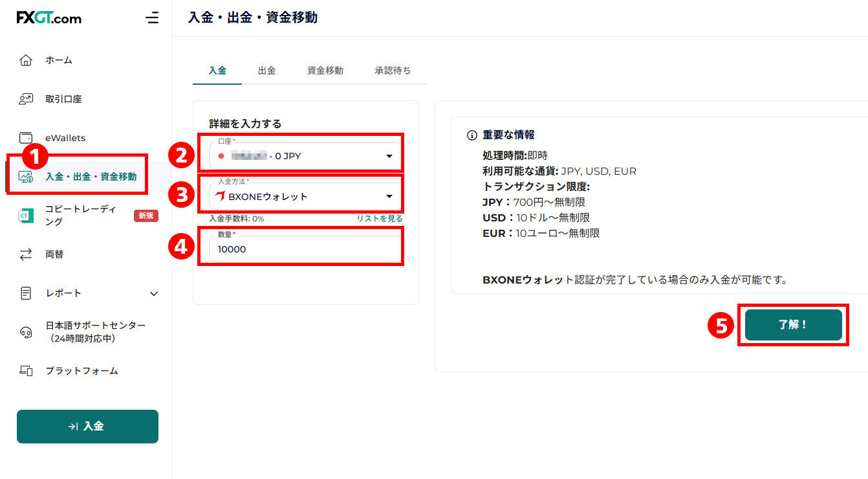Select the 取引口座 trading accounts icon

click(x=25, y=98)
